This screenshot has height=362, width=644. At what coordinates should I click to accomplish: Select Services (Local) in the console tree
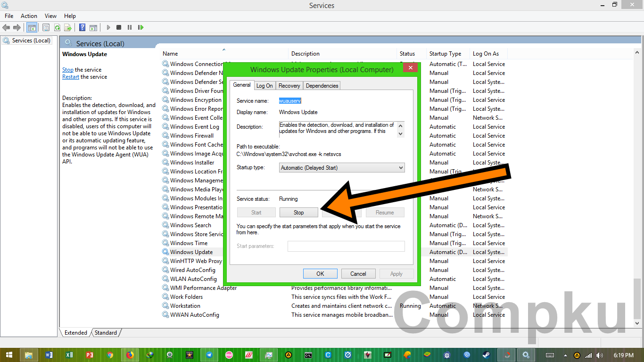pyautogui.click(x=27, y=41)
